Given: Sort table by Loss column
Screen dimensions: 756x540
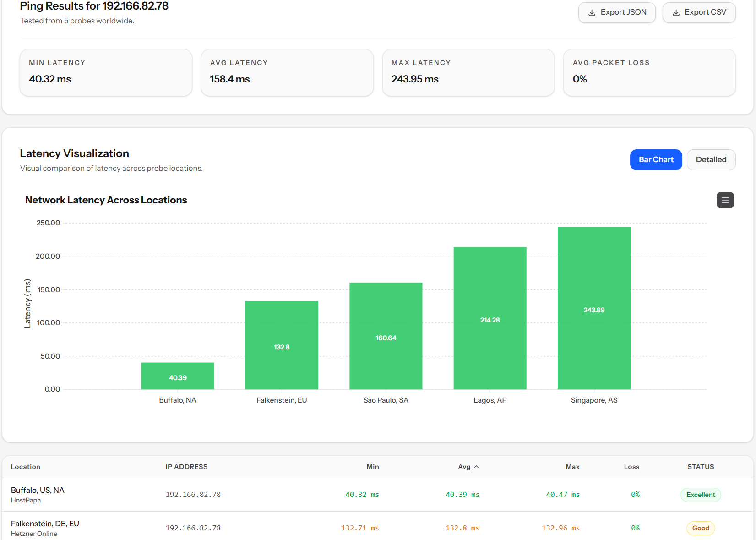Looking at the screenshot, I should click(631, 467).
